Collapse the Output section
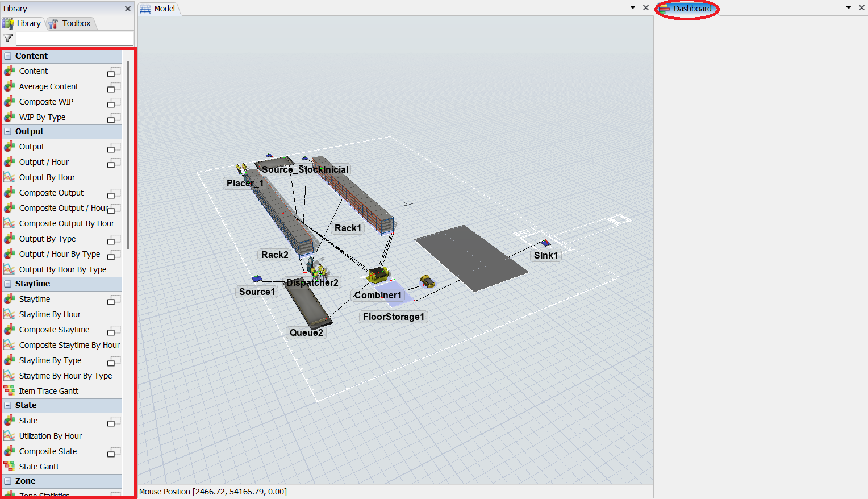Screen dimensions: 868x499 (8, 132)
